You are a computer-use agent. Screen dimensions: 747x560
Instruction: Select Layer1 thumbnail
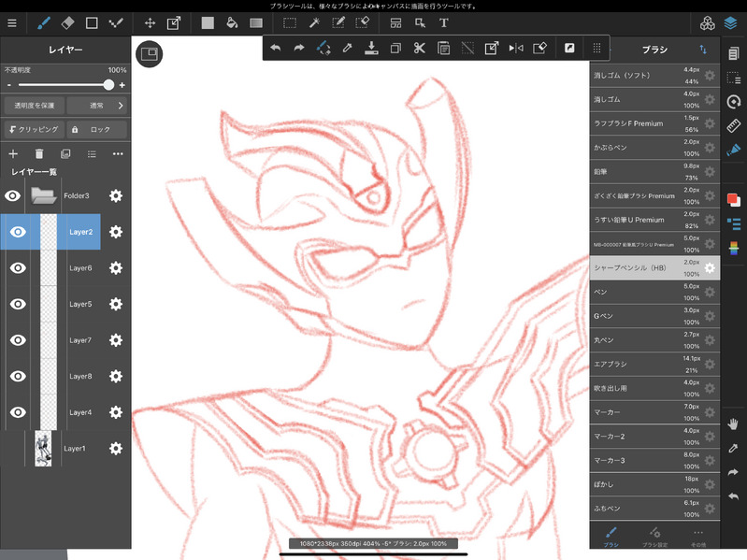tap(43, 449)
